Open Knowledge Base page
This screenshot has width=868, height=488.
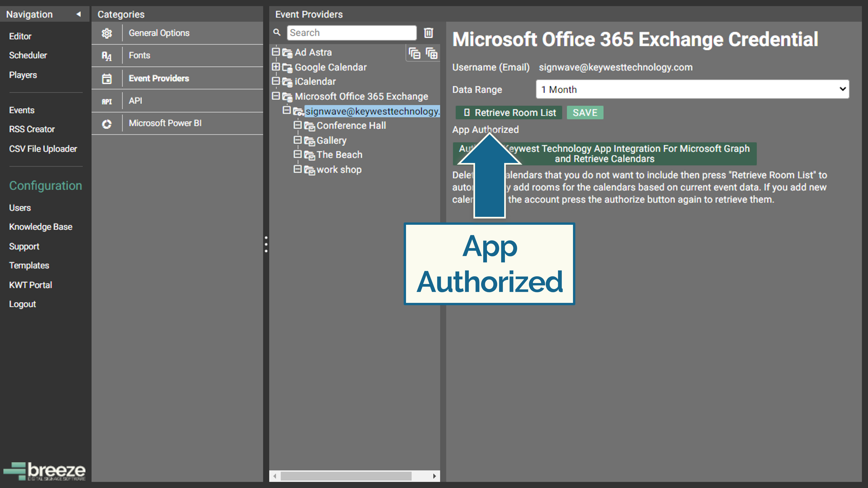pos(41,227)
